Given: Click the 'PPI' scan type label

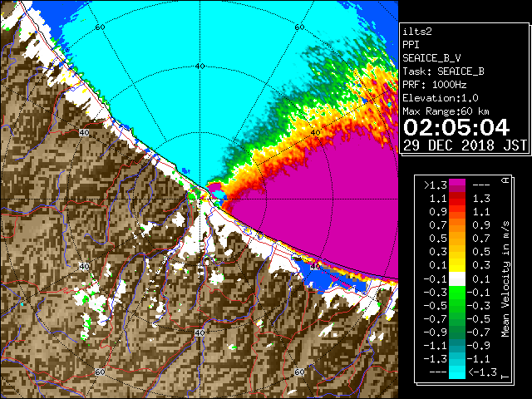Looking at the screenshot, I should point(411,45).
